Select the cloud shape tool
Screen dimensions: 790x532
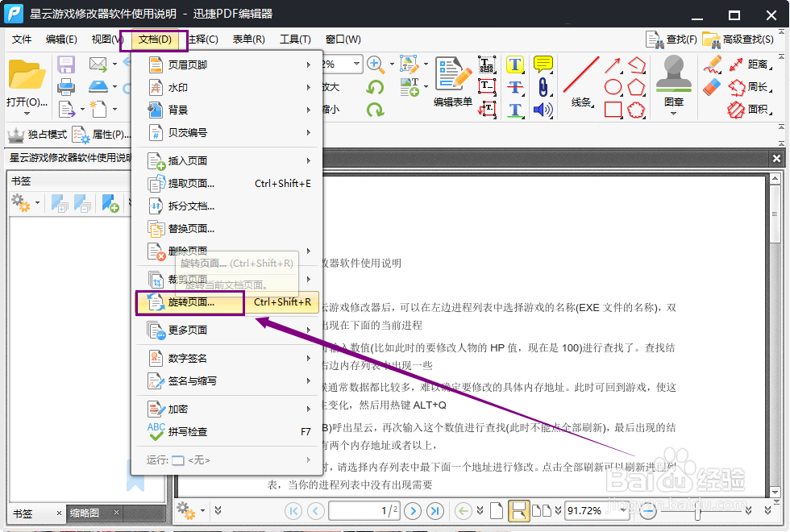(x=636, y=110)
